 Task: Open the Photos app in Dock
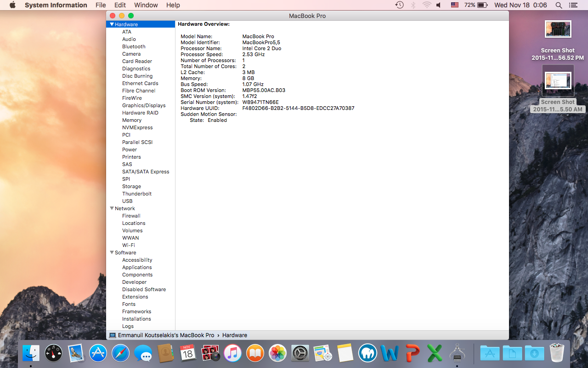277,353
